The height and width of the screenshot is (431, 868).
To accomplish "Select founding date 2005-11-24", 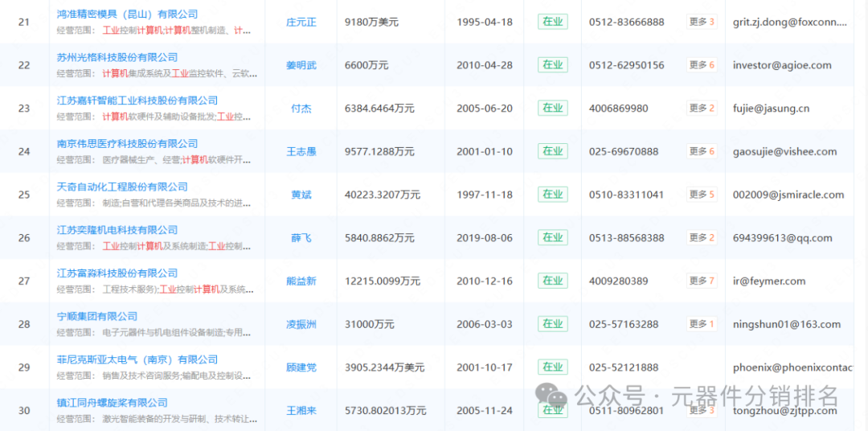I will click(x=485, y=411).
